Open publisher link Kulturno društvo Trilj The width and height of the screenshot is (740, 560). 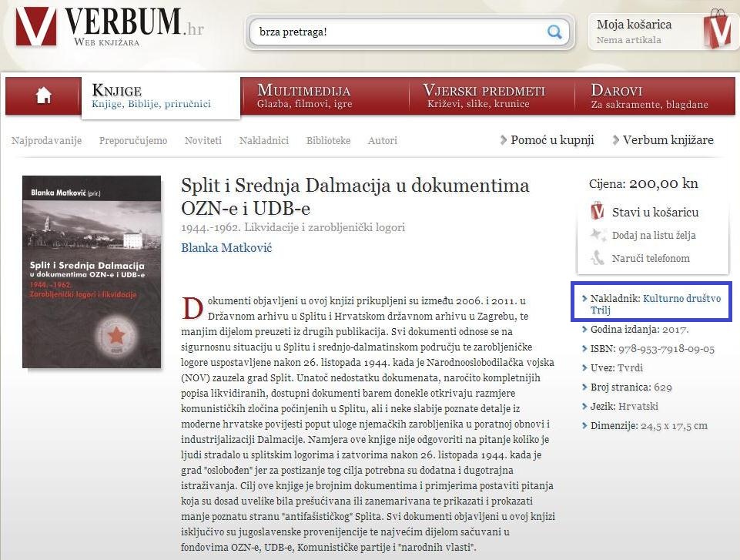click(x=681, y=298)
